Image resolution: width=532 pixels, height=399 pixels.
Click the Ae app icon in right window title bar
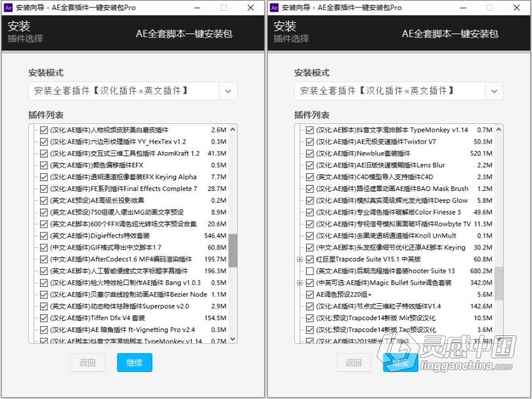click(274, 7)
